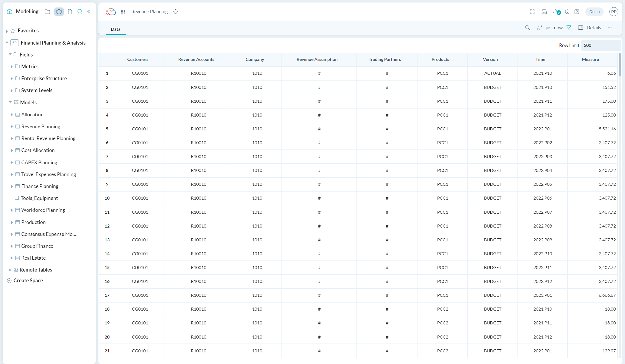Screen dimensions: 625x364
Task: Click the star icon beside Revenue Planning
Action: click(x=175, y=12)
